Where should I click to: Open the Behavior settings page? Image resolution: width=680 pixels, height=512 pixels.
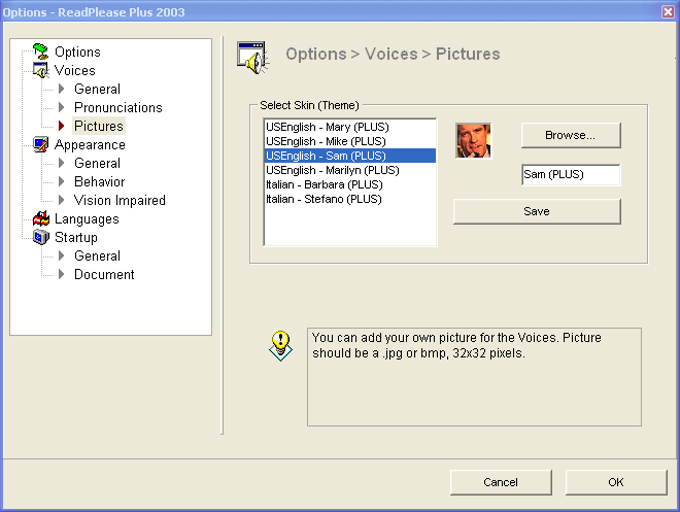click(x=99, y=182)
